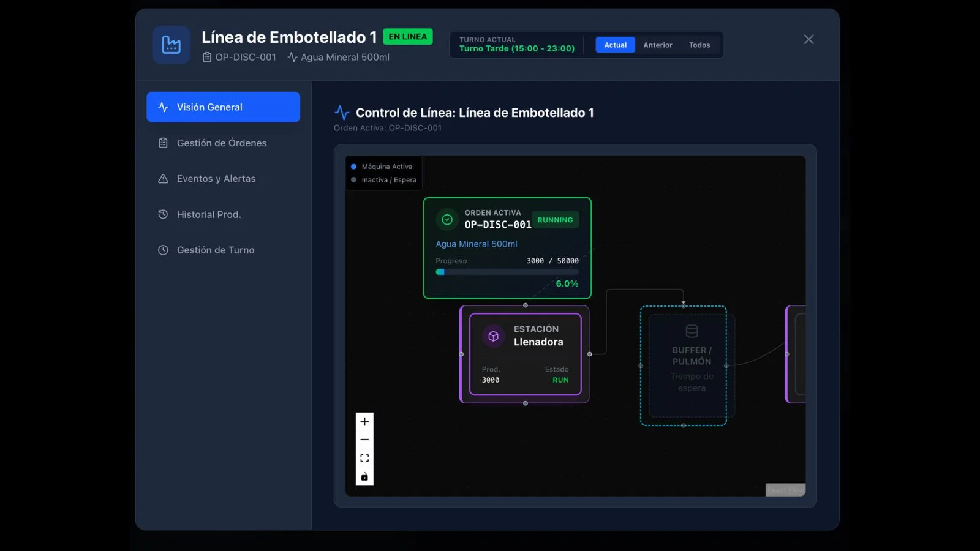Click the history icon beside Historial Prod.
Screen dimensions: 980x551
pyautogui.click(x=162, y=214)
